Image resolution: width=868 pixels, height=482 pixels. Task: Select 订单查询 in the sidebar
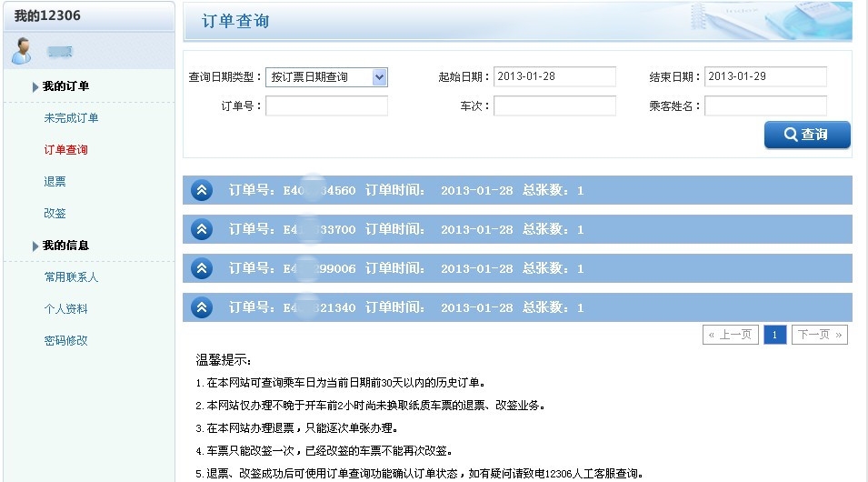(65, 149)
